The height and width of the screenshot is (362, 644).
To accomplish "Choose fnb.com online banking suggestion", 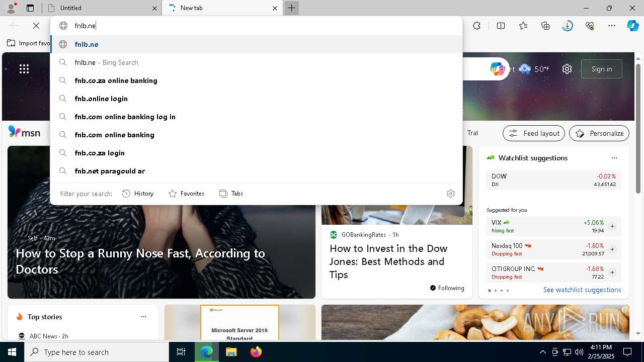I will pyautogui.click(x=257, y=135).
